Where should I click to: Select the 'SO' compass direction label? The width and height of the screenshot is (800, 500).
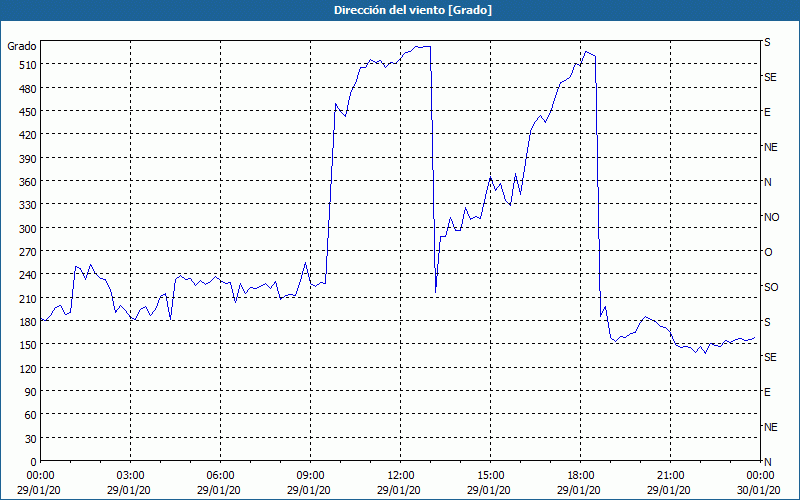pos(771,287)
